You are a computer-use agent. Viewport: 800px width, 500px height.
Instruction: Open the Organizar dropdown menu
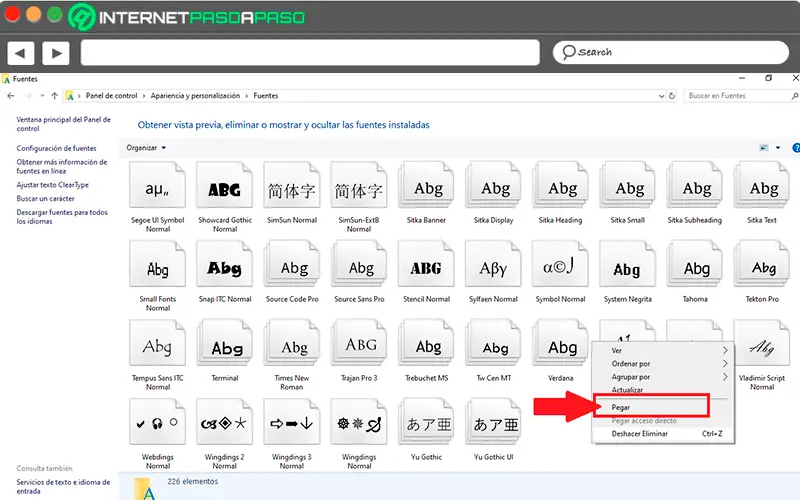(x=146, y=148)
